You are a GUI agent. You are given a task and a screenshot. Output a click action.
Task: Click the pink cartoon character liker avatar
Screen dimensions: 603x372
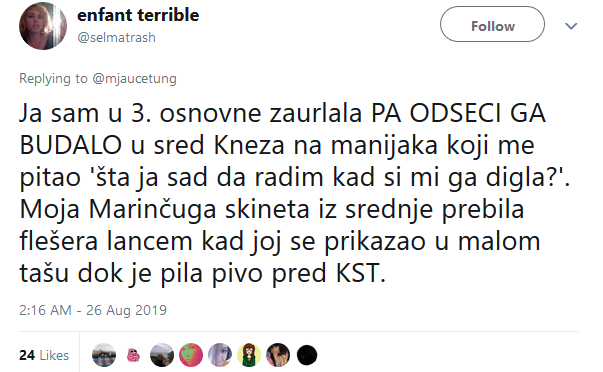pyautogui.click(x=133, y=355)
